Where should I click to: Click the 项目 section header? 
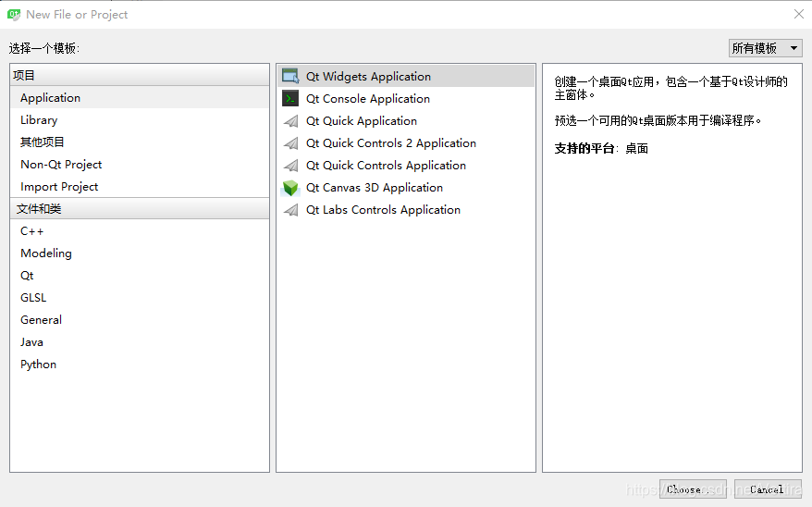click(x=140, y=75)
